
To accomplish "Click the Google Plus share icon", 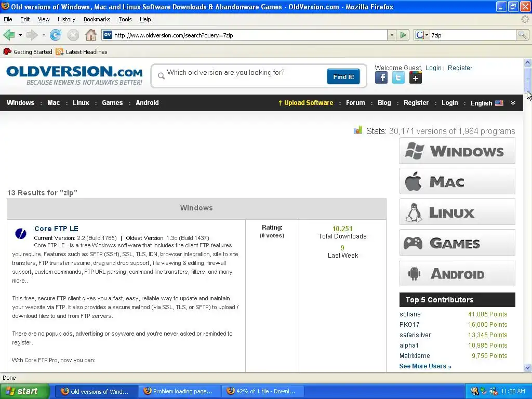I will (416, 78).
